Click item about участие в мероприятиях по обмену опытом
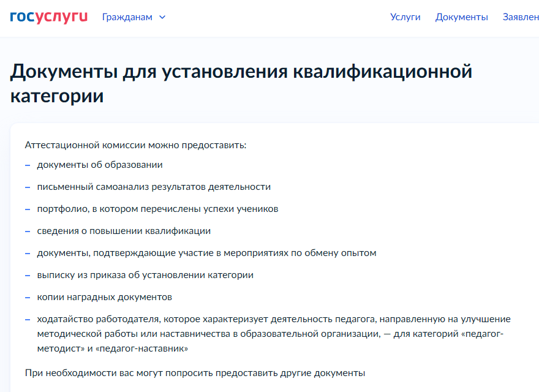 pos(206,253)
